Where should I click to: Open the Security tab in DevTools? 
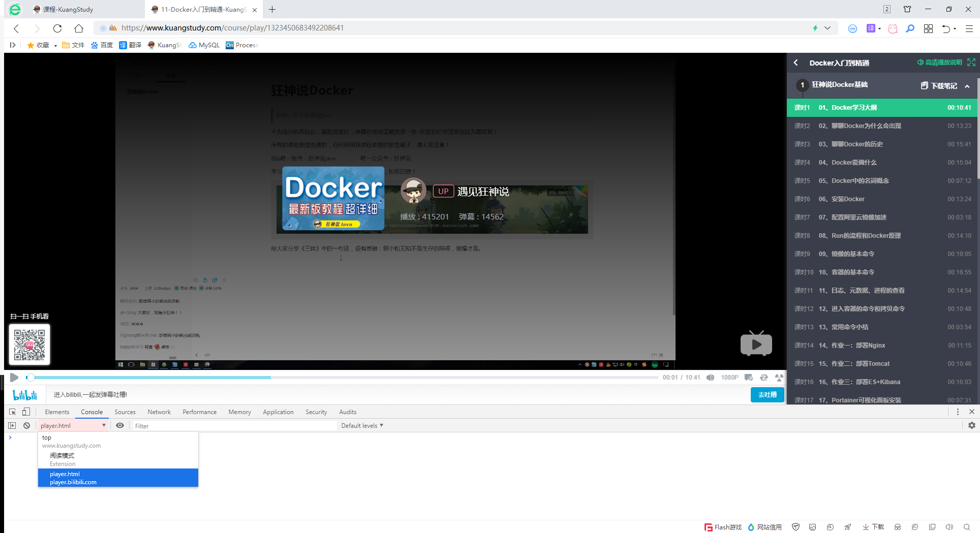click(316, 412)
